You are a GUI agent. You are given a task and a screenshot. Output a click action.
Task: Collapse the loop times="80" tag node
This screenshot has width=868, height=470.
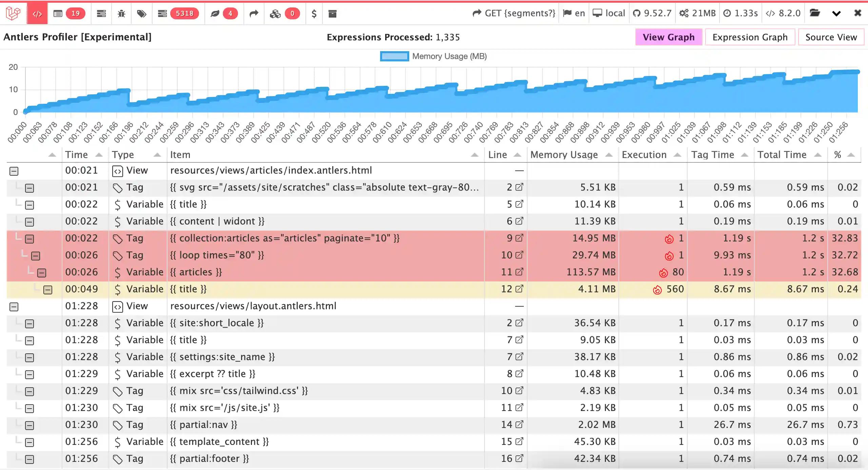tap(36, 256)
